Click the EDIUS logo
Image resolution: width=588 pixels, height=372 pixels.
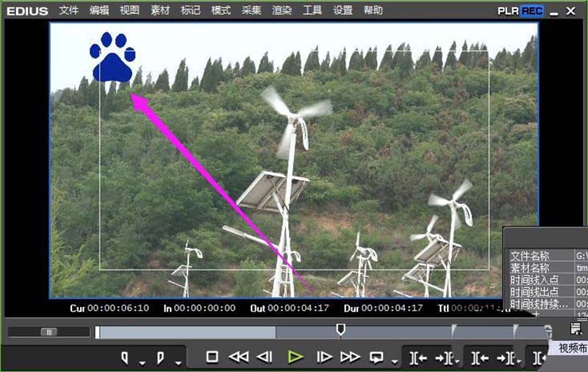27,11
